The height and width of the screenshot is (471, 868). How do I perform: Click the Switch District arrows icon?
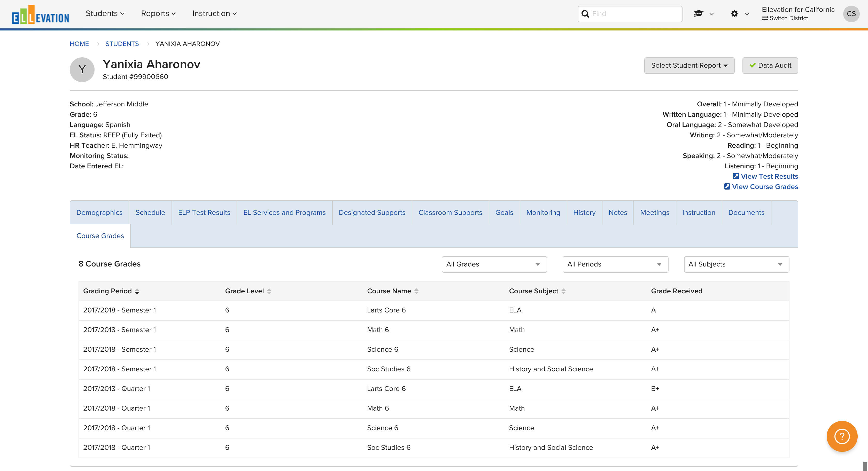pos(765,18)
